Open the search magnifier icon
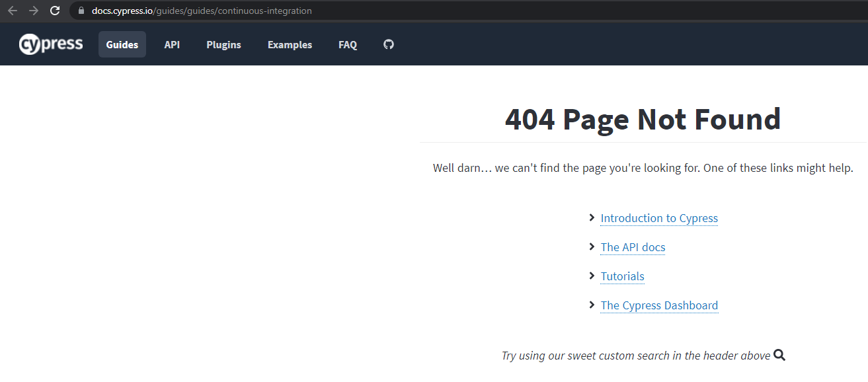 point(779,355)
